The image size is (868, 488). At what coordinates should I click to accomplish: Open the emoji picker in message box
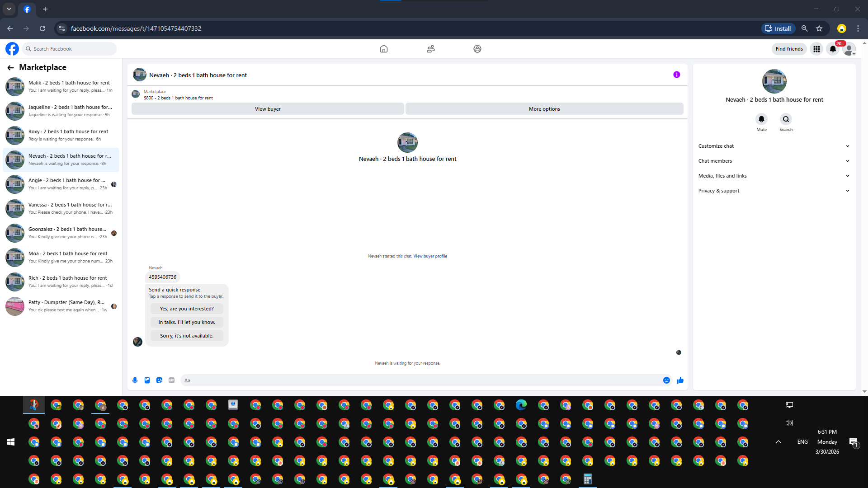tap(666, 380)
